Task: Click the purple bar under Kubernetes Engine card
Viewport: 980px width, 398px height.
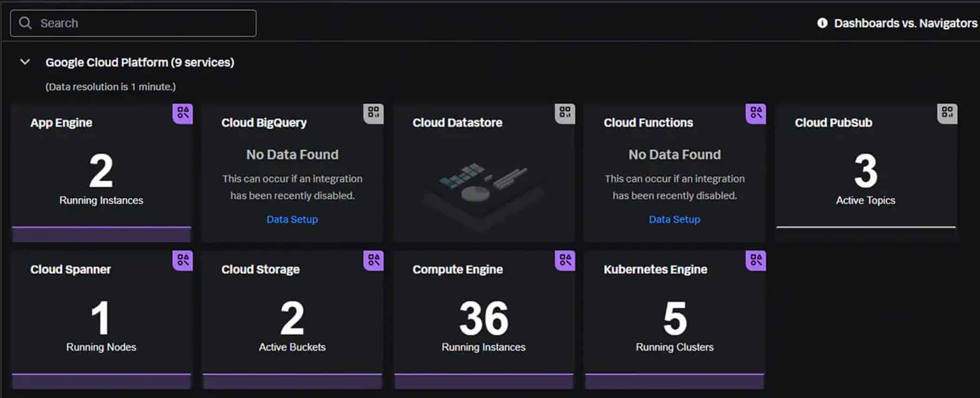Action: click(675, 381)
